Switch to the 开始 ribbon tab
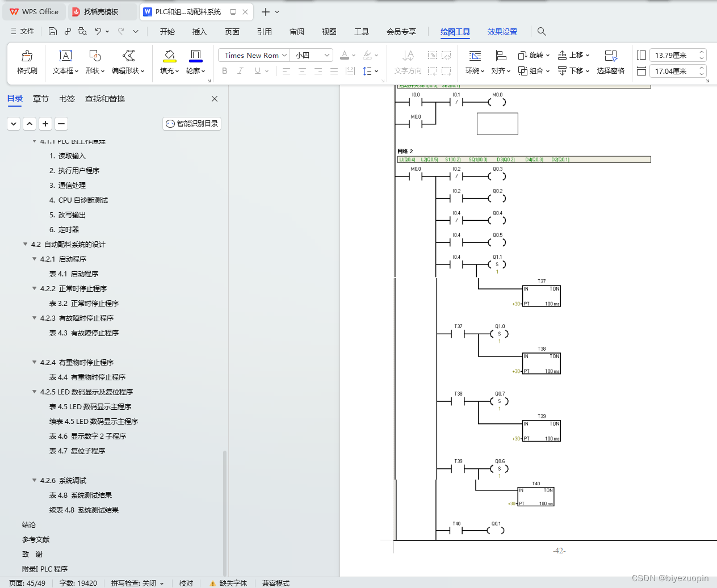 point(167,32)
